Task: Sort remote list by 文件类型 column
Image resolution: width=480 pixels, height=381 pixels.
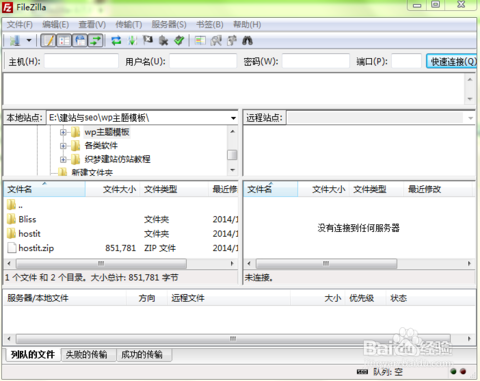Action: point(377,189)
